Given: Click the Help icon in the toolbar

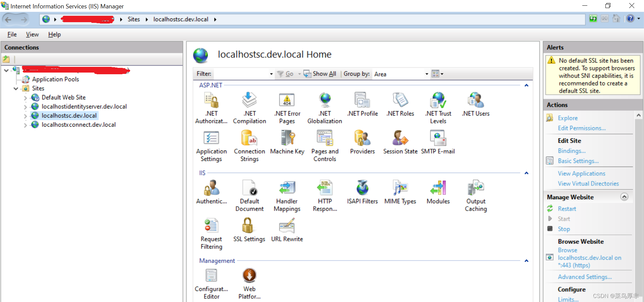Looking at the screenshot, I should click(x=630, y=19).
